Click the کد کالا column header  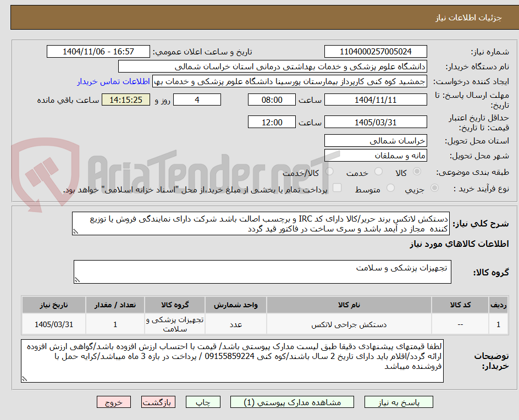tap(460, 305)
